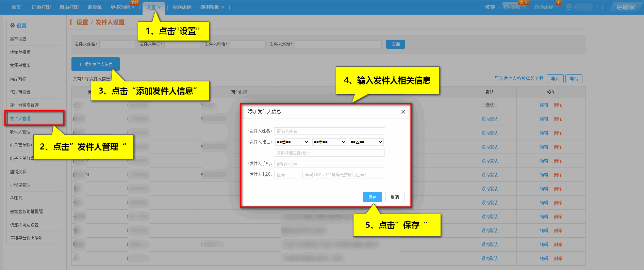Click the gear icon beside 设置 sidebar title

[12, 26]
